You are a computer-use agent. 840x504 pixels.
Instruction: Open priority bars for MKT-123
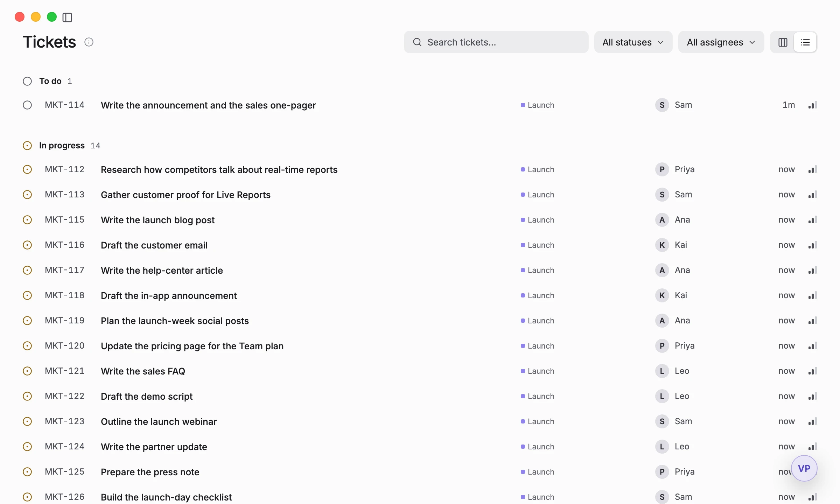point(813,421)
